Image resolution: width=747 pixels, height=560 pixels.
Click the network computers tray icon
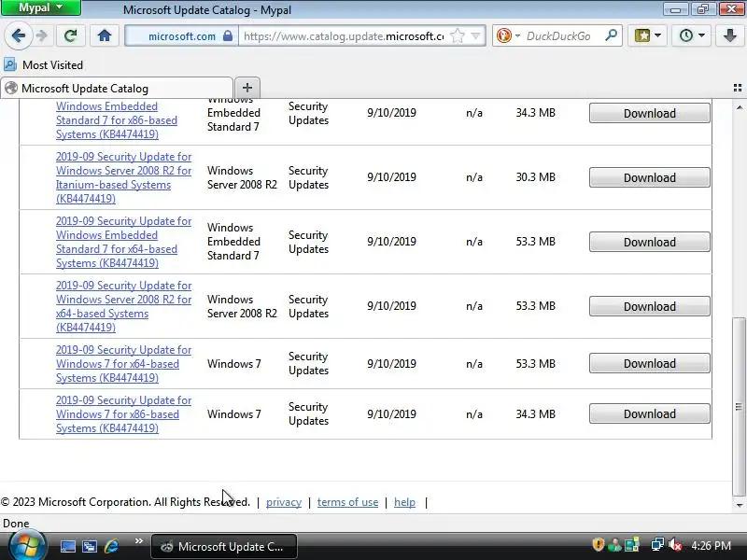(657, 545)
